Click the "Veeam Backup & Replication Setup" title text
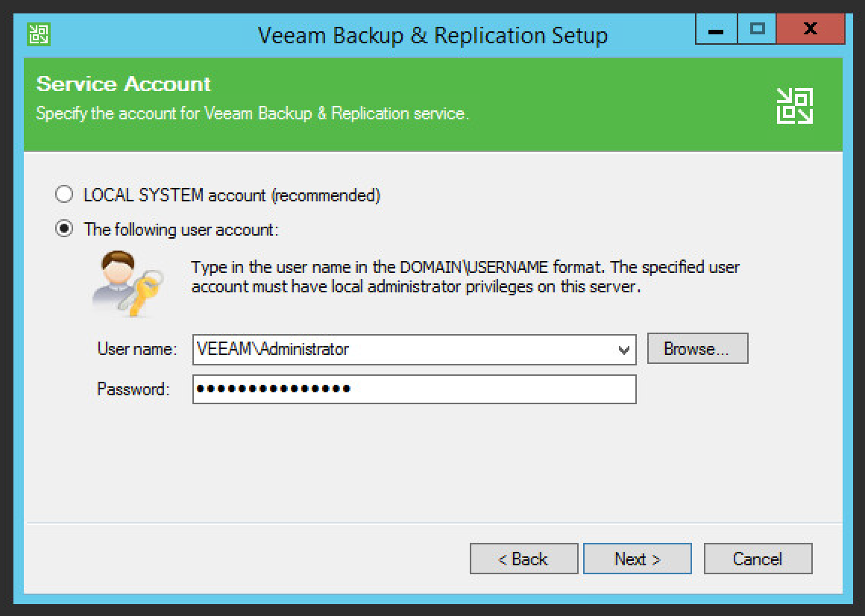Viewport: 865px width, 616px height. pos(432,35)
